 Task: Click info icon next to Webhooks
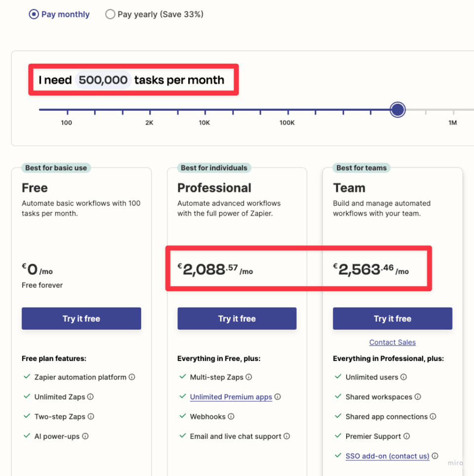231,417
